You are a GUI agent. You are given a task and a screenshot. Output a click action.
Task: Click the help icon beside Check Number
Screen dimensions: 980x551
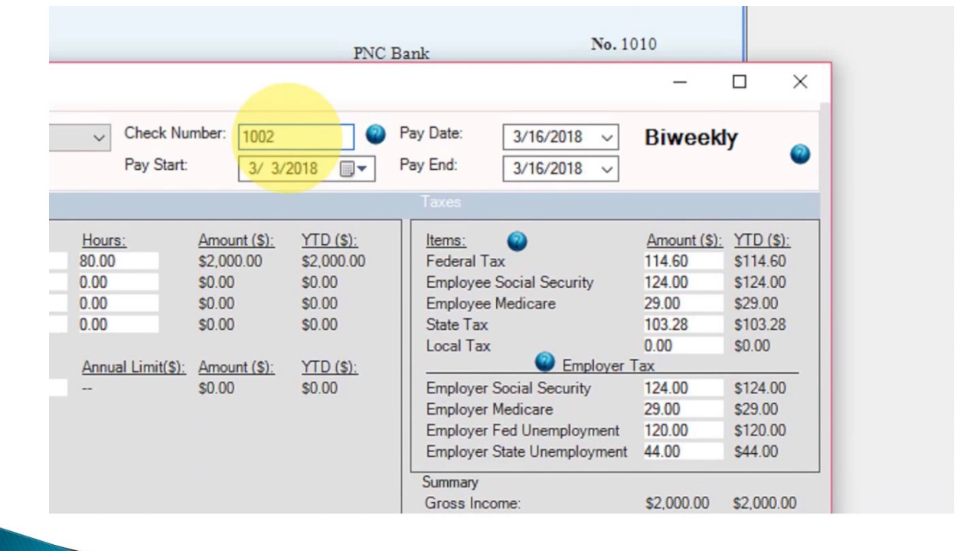tap(375, 135)
